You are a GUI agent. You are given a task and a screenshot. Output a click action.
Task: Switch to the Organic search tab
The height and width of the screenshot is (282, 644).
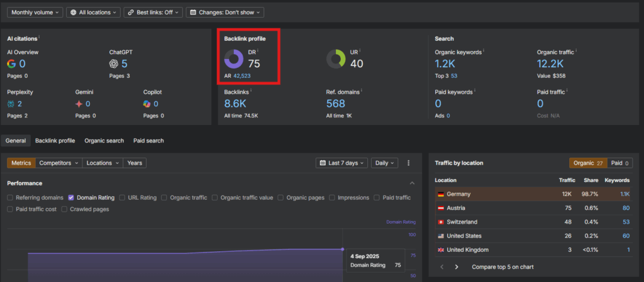pos(104,141)
